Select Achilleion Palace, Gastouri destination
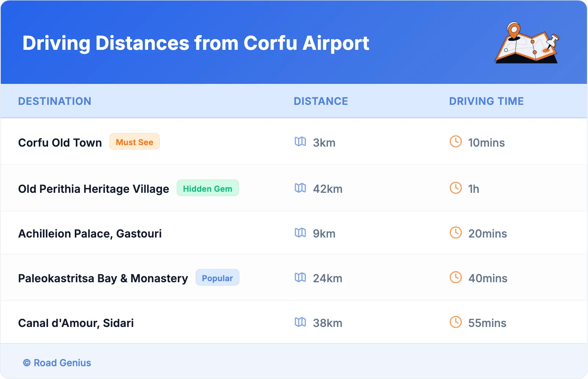588x379 pixels. 90,233
